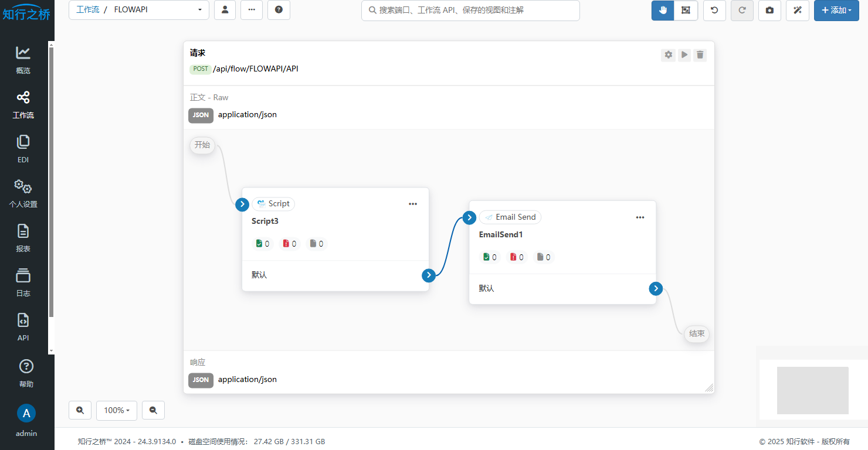
Task: Open the 概览 overview sidebar item
Action: (23, 60)
